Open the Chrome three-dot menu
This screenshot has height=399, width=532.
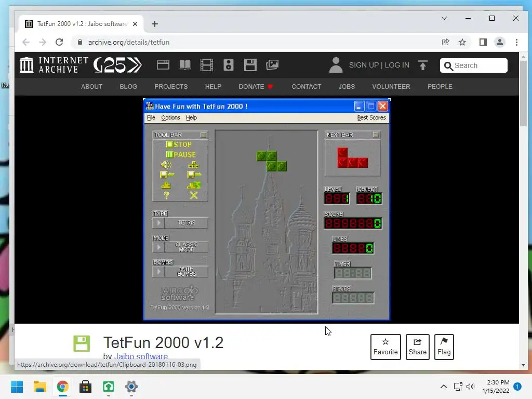click(x=516, y=42)
